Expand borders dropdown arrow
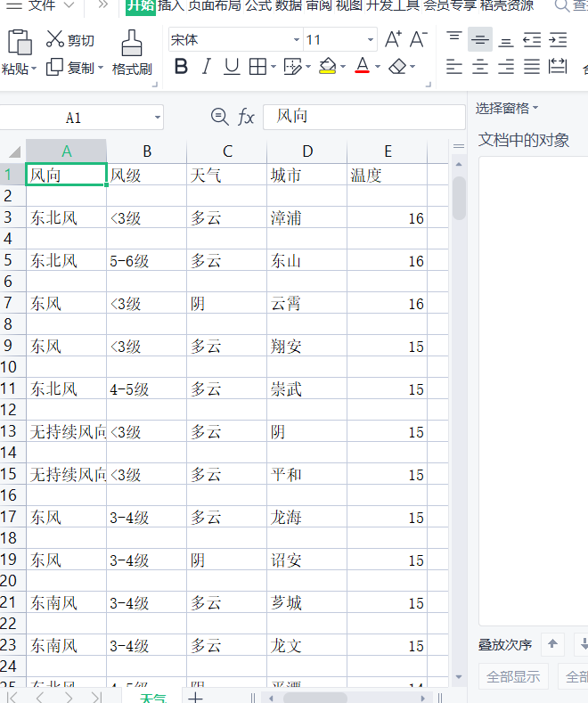Viewport: 588px width, 703px height. pos(274,67)
